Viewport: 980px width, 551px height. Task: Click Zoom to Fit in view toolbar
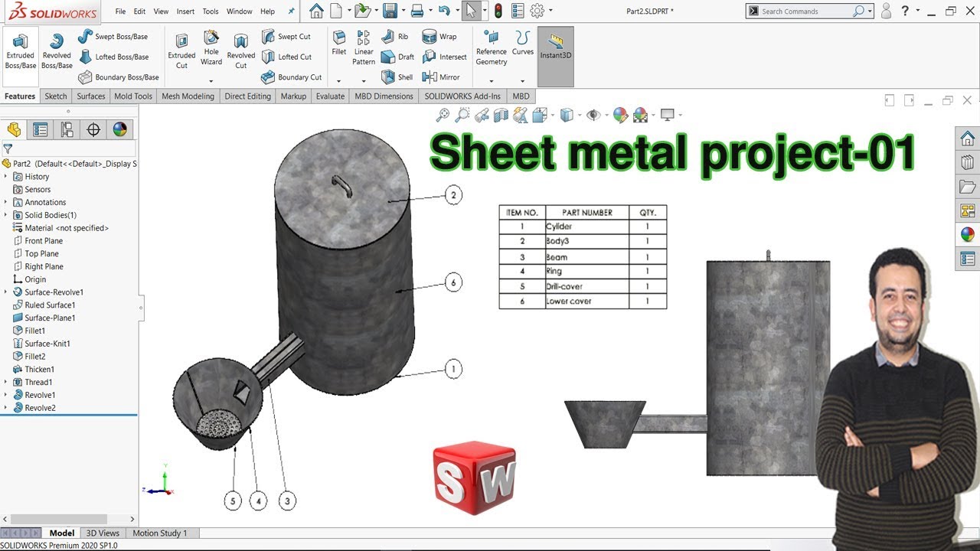(443, 116)
